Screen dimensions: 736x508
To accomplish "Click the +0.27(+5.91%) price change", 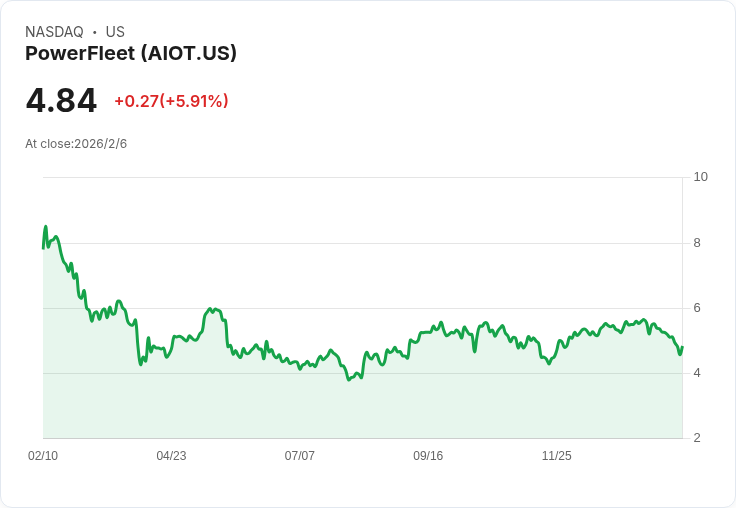I will coord(171,101).
